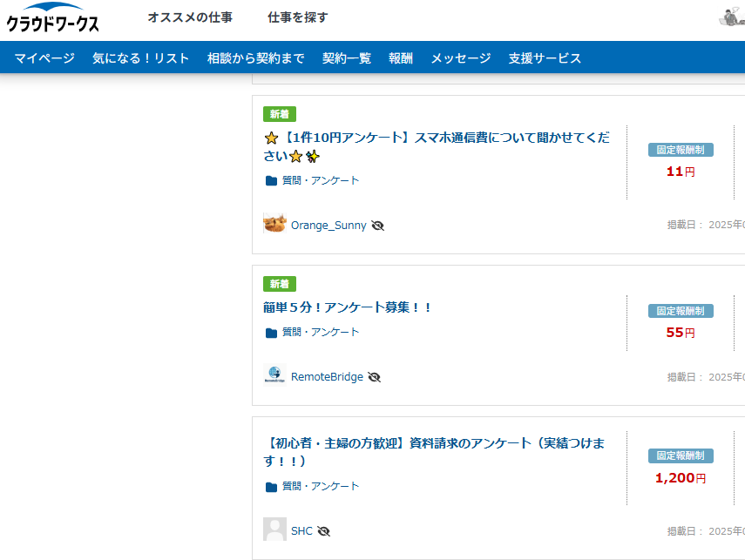Image resolution: width=745 pixels, height=560 pixels.
Task: Visit RemoteBridge client profile link
Action: click(x=327, y=376)
